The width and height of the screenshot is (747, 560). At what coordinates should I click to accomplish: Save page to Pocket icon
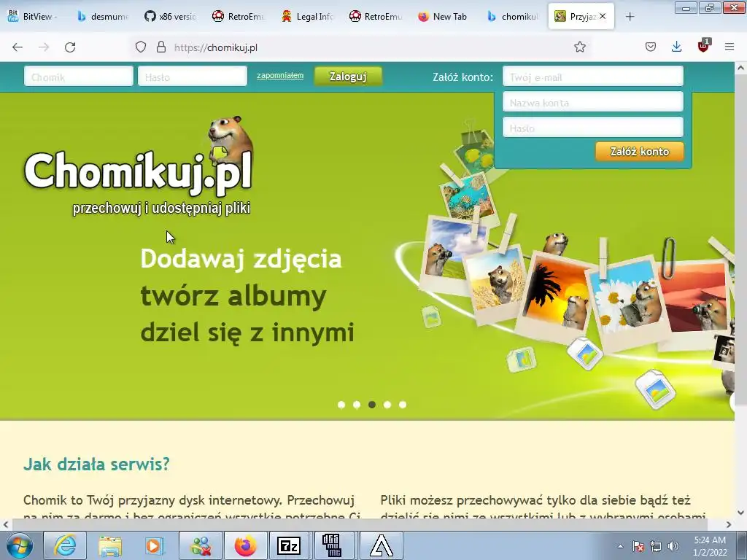[651, 47]
